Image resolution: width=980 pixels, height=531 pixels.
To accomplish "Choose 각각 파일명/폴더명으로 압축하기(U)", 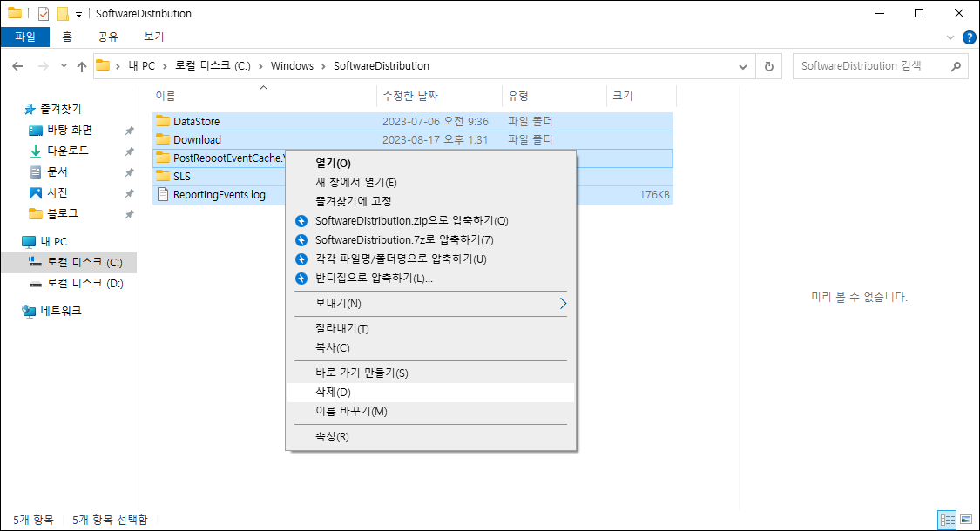I will pos(430,259).
